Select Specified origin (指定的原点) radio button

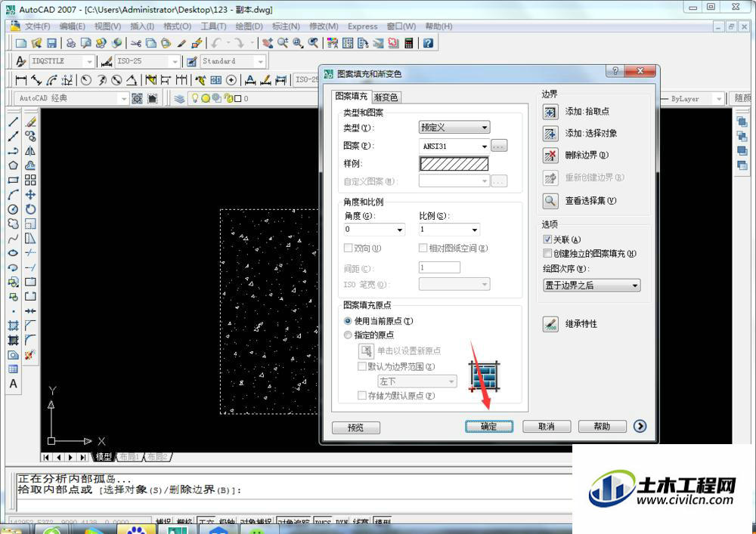(x=348, y=335)
